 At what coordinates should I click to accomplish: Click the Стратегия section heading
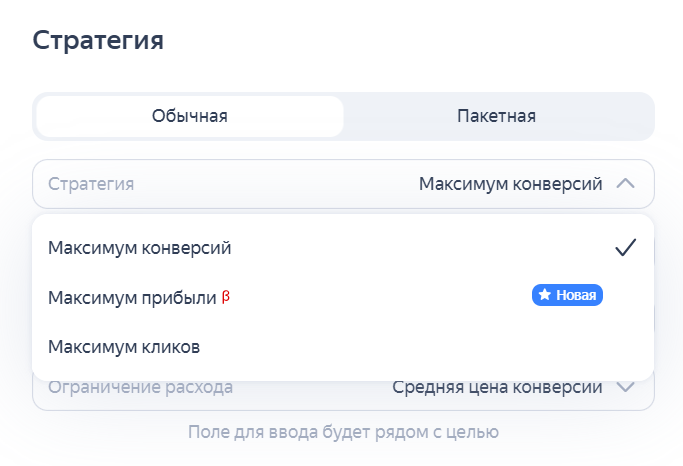(x=98, y=41)
